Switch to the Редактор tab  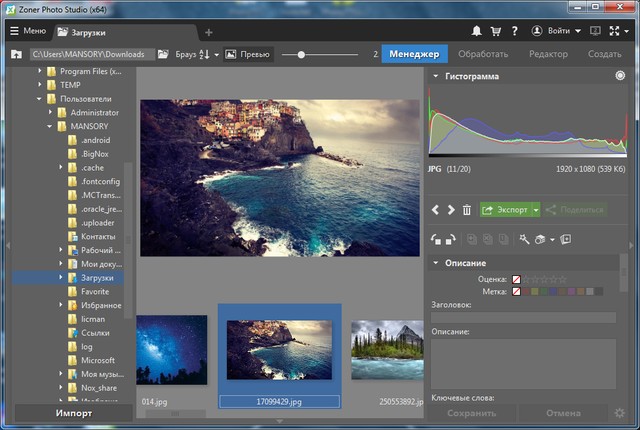(x=548, y=54)
